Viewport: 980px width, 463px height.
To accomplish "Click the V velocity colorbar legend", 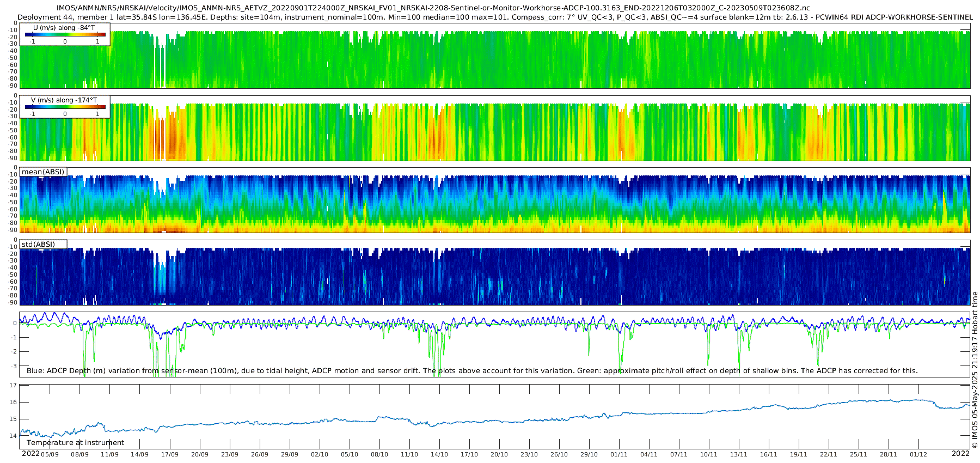I will coord(65,107).
